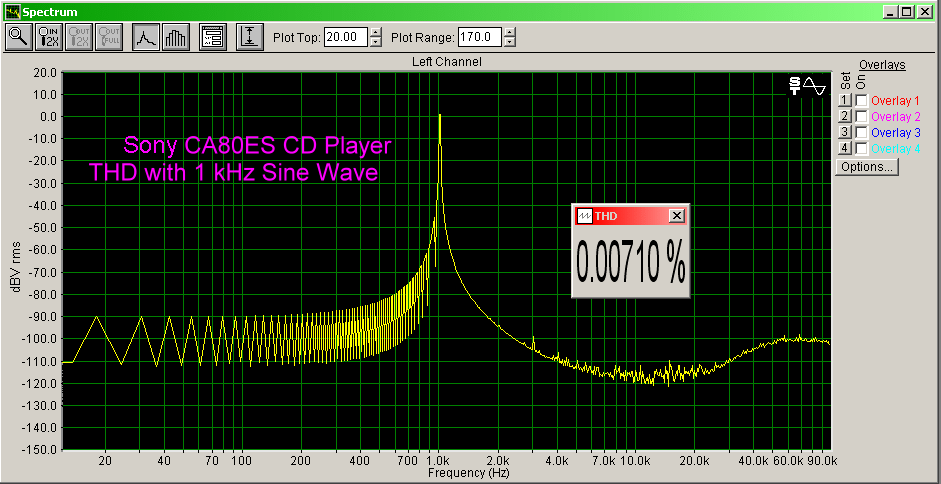The height and width of the screenshot is (484, 941).
Task: Open the overlay Options dialog
Action: coord(867,167)
